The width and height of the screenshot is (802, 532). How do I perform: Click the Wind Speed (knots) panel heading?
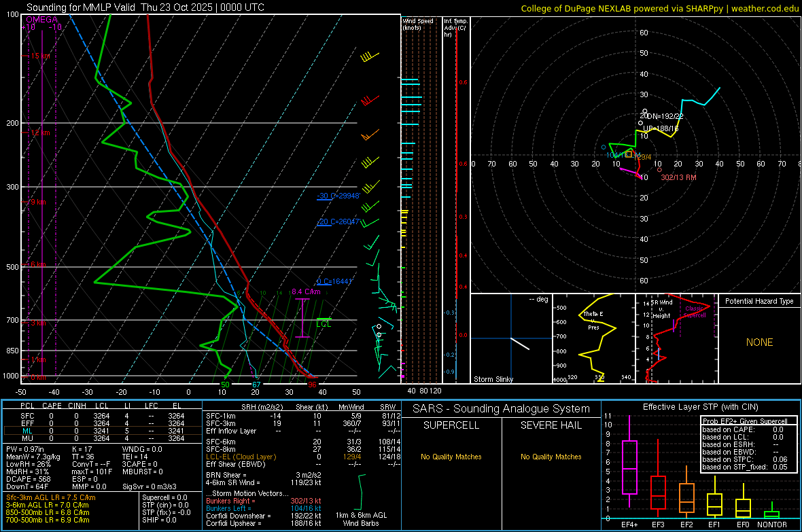(418, 24)
